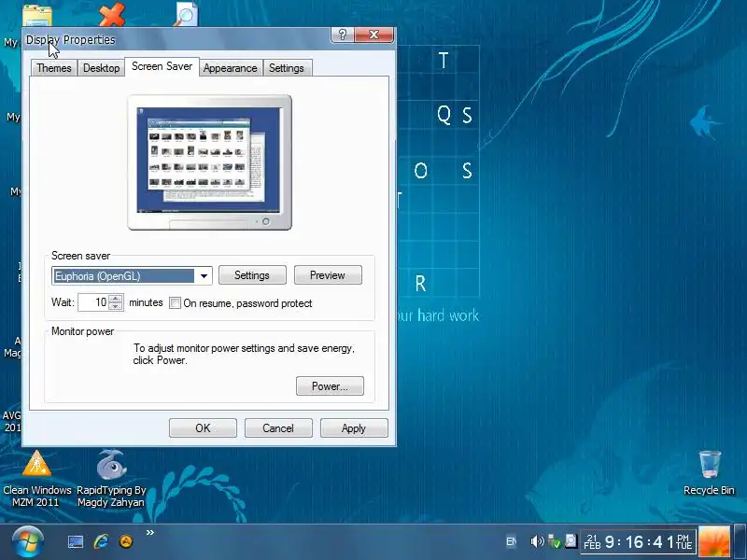Enable On resume, password protect
This screenshot has height=560, width=747.
pyautogui.click(x=175, y=302)
